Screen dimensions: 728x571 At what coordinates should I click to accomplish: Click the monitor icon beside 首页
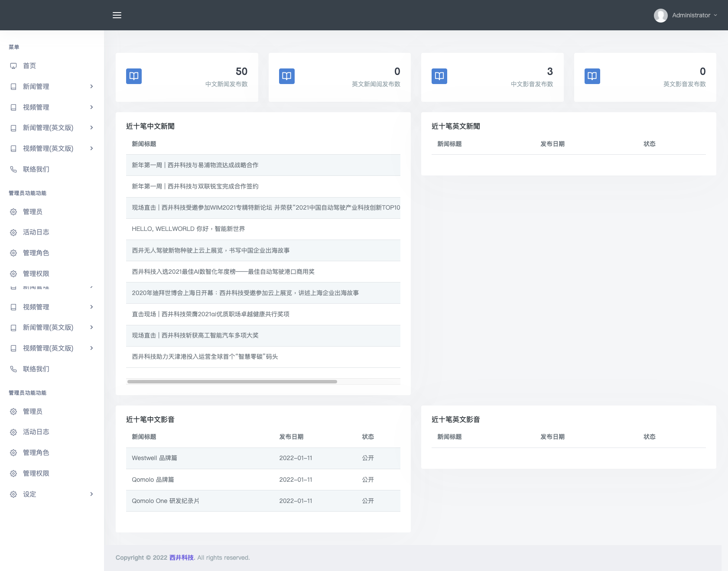[13, 66]
